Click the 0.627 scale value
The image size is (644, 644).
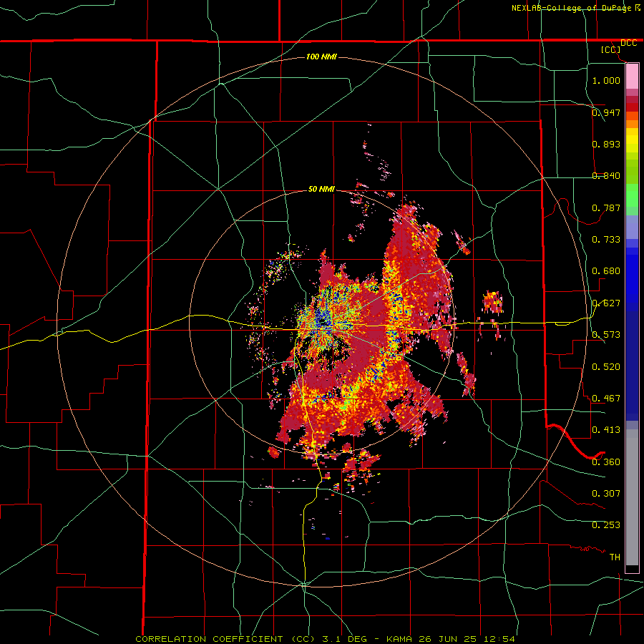606,303
